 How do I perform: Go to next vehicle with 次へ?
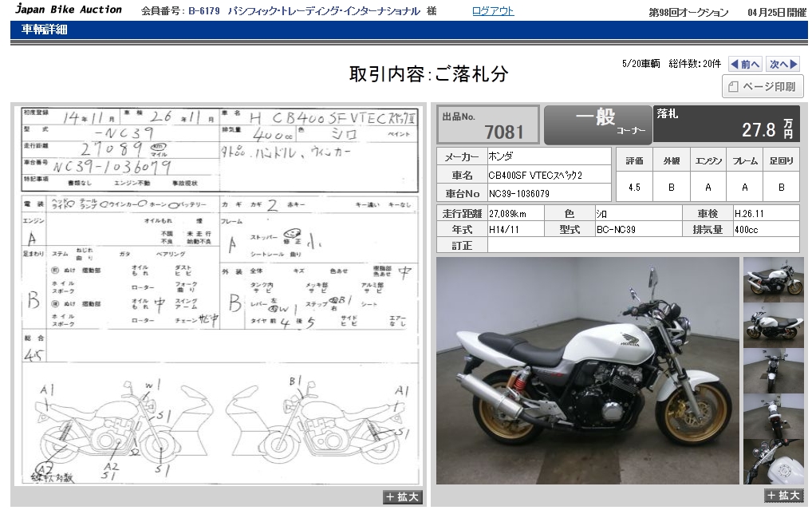pos(784,65)
